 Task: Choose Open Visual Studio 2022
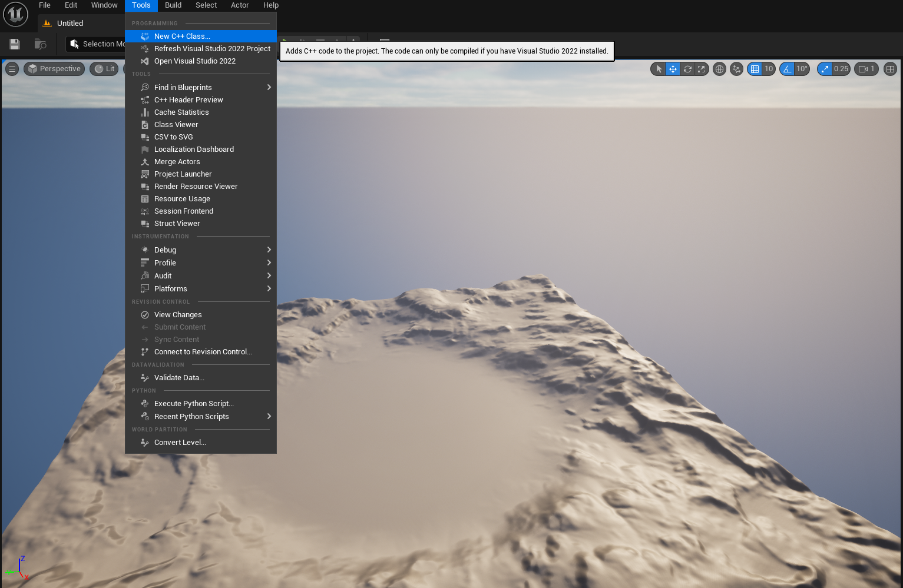click(201, 61)
